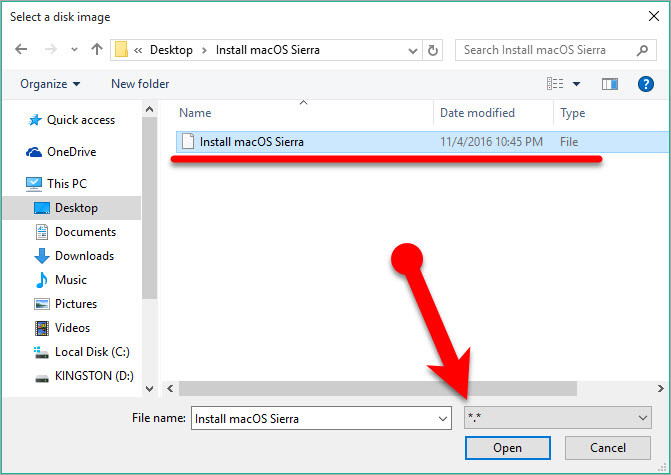This screenshot has height=475, width=671.
Task: Open Documents in sidebar
Action: 86,232
